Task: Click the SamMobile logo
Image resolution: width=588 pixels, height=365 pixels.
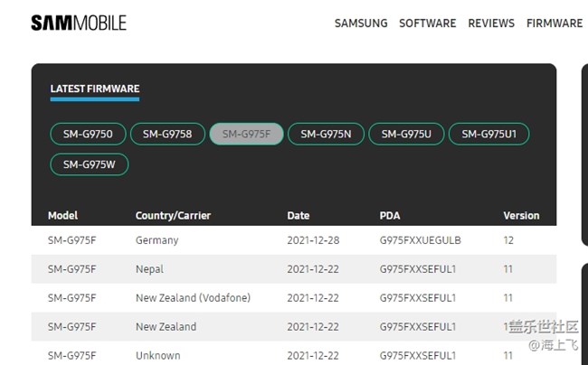Action: (79, 23)
